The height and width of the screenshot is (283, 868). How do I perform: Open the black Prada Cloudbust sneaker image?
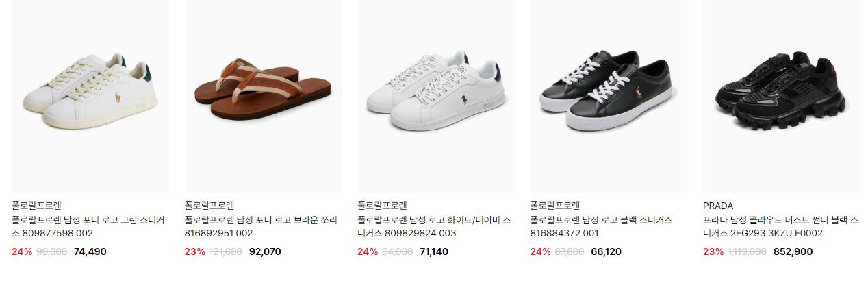click(782, 96)
